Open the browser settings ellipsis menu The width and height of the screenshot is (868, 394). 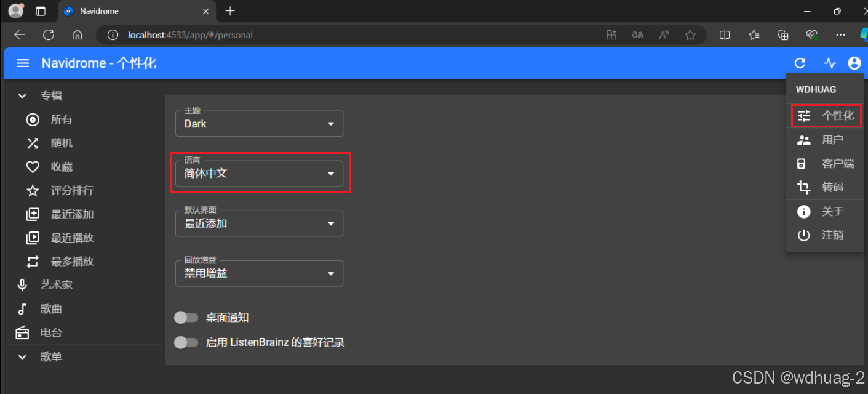tap(840, 35)
